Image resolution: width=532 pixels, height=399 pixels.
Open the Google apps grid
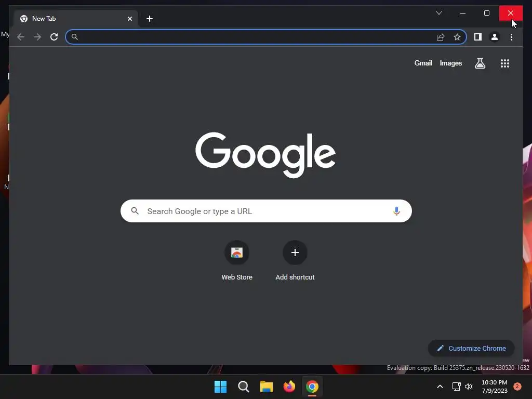click(x=505, y=63)
